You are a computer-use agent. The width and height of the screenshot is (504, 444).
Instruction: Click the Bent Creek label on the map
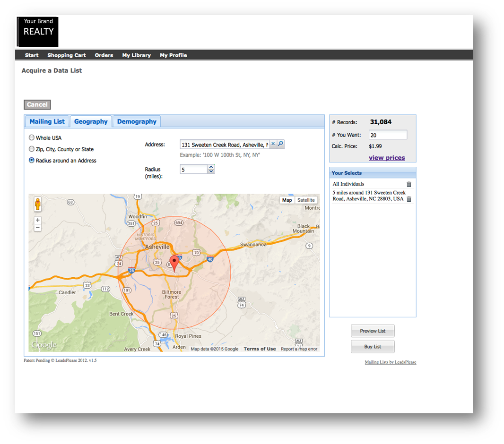click(121, 314)
